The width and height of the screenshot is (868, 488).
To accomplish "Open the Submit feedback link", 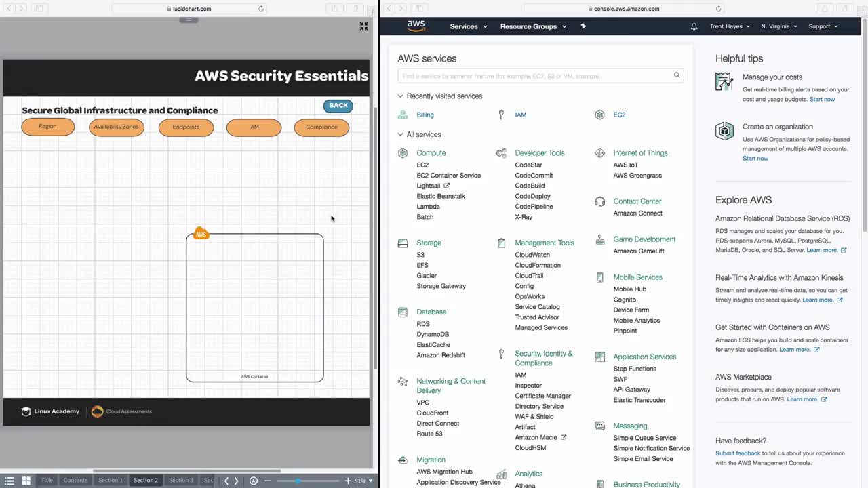I will [738, 453].
